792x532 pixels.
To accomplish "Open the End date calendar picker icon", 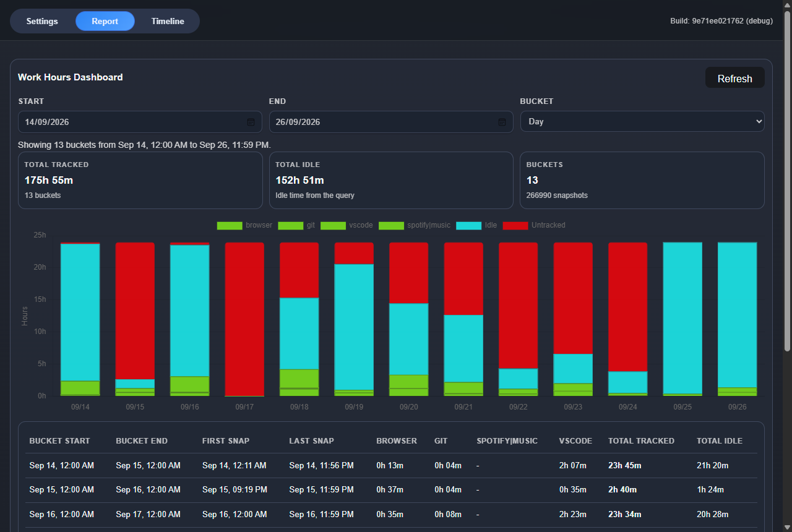I will click(x=502, y=122).
